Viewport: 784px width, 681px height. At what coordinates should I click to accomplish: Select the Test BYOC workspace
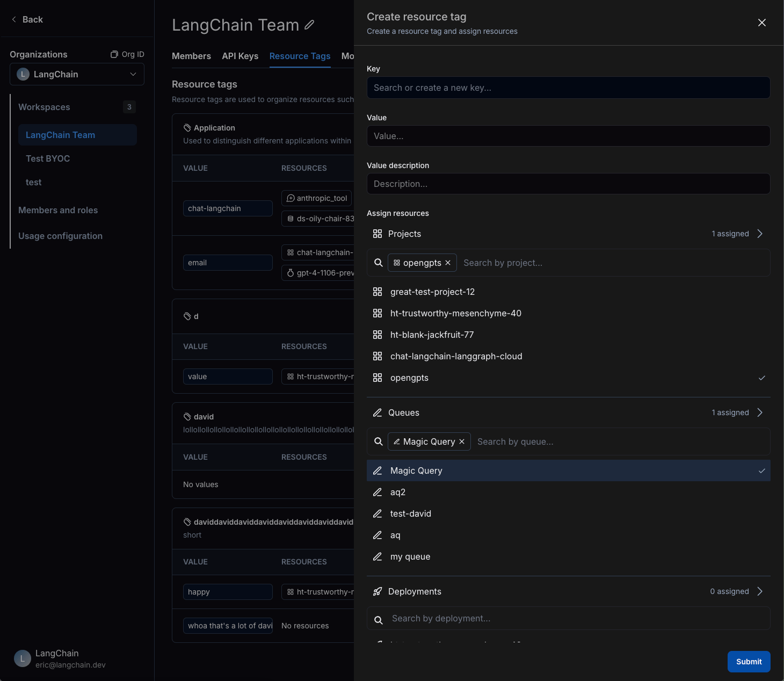(48, 158)
